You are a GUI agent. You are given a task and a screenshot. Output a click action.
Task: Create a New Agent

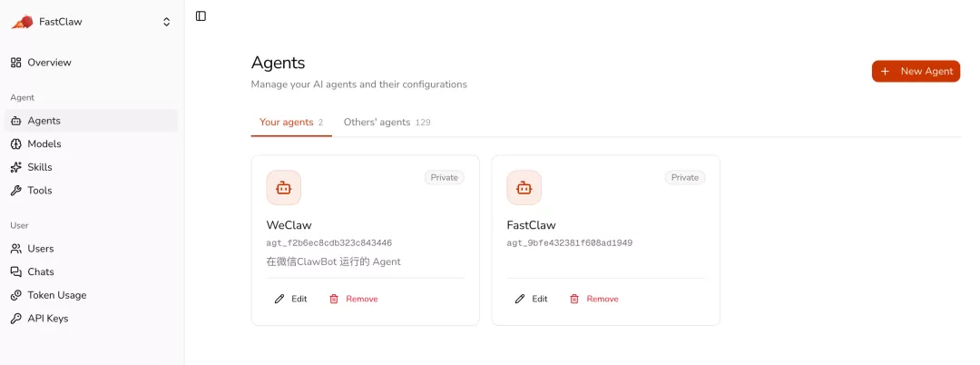916,71
